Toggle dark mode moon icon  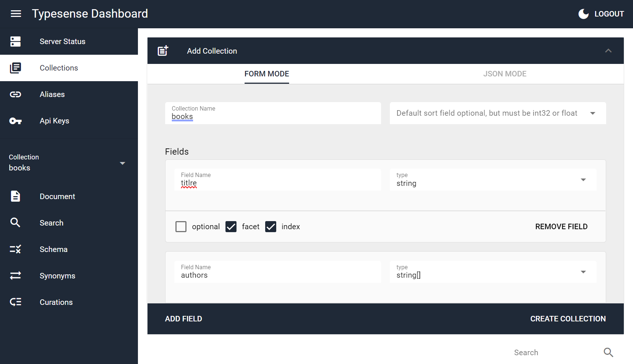(x=583, y=14)
